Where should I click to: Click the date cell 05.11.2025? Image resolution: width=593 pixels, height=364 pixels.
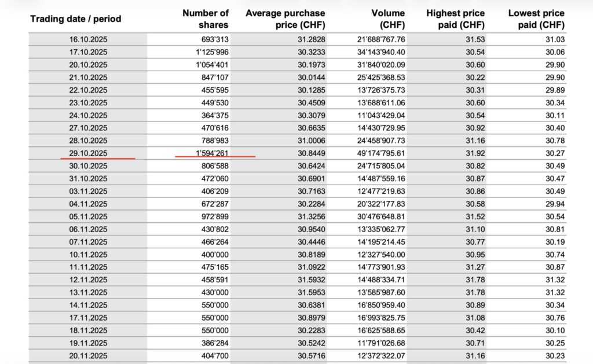(87, 216)
